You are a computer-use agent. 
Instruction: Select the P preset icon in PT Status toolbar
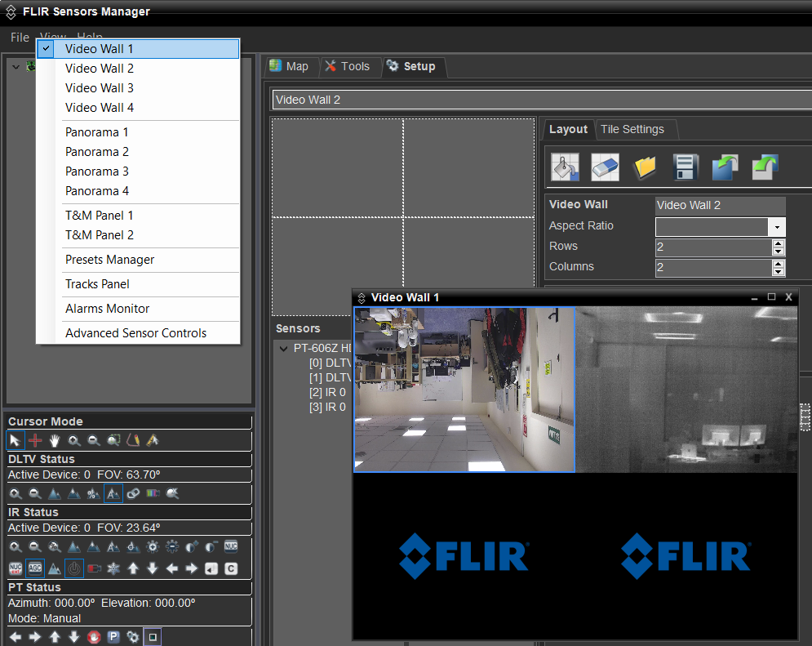114,635
